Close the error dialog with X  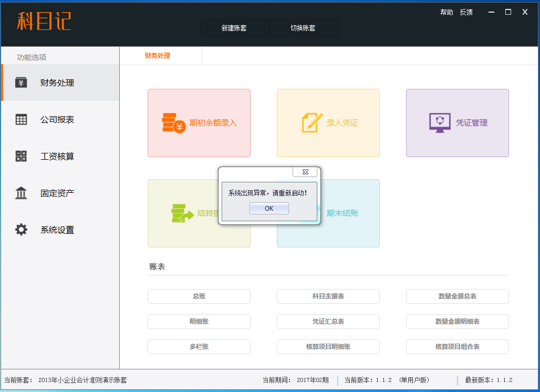[x=305, y=172]
